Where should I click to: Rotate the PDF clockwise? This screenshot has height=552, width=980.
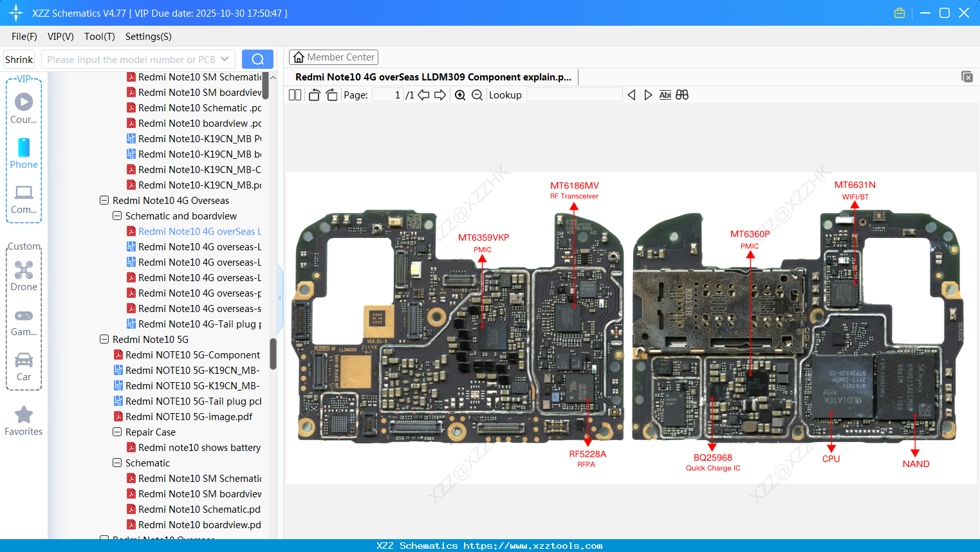click(331, 95)
